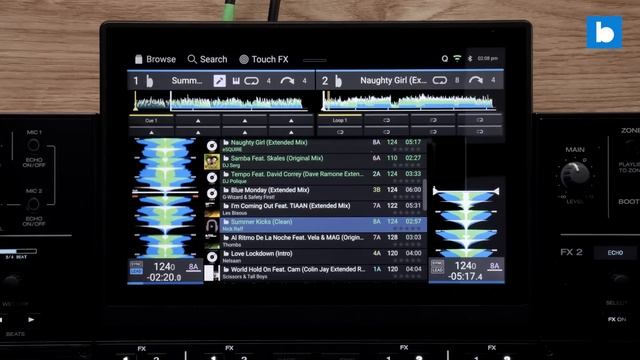Select the Naughty Girl (Extended Mix) track
The height and width of the screenshot is (360, 640).
coord(324,145)
